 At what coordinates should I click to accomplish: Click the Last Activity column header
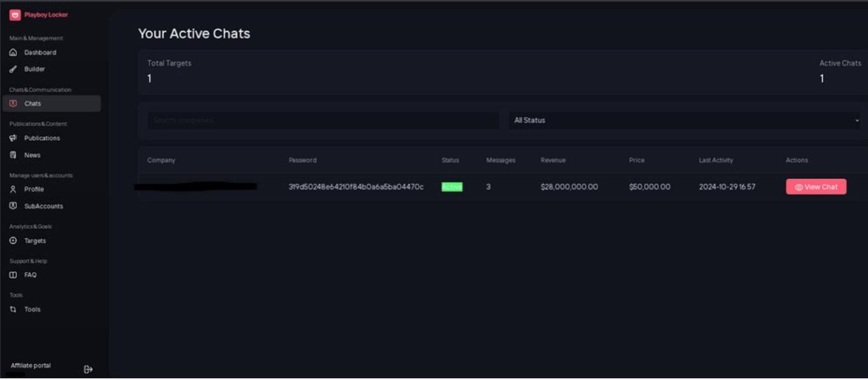click(716, 160)
